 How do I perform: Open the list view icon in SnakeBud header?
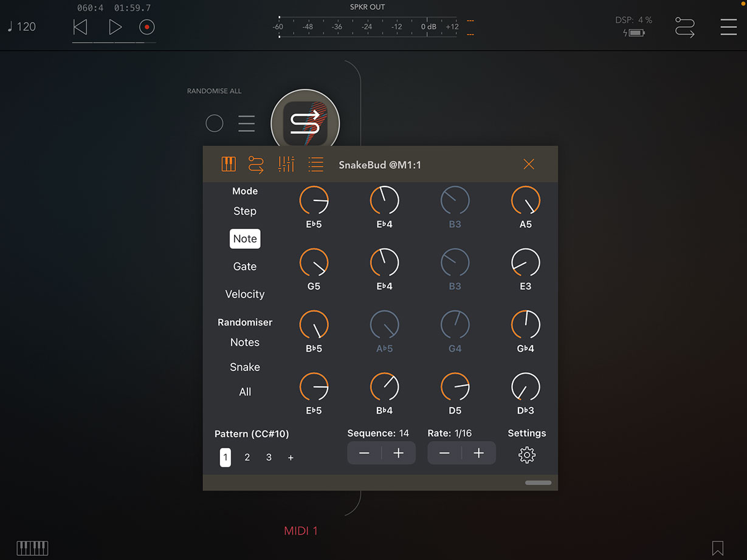[315, 164]
